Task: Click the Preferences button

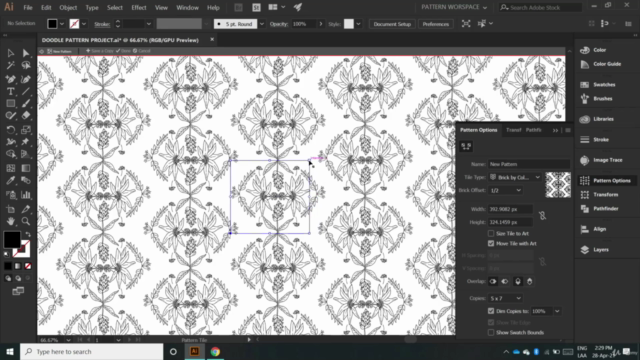Action: (436, 24)
